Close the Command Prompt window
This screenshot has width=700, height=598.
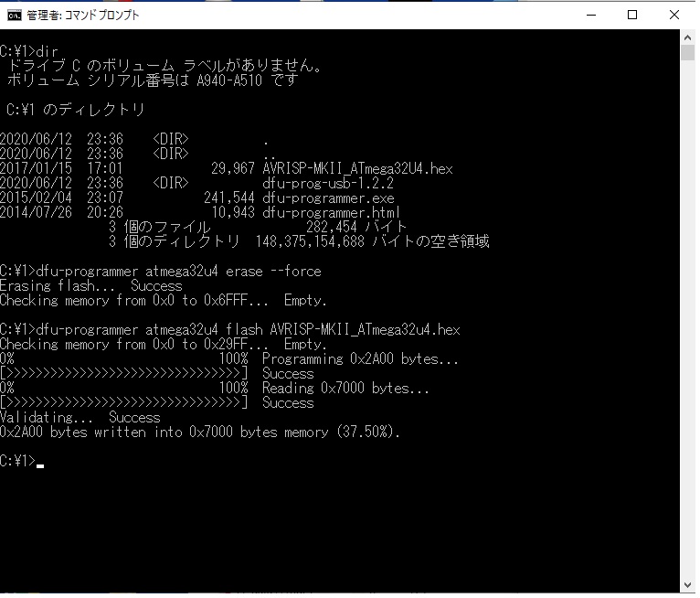(674, 15)
